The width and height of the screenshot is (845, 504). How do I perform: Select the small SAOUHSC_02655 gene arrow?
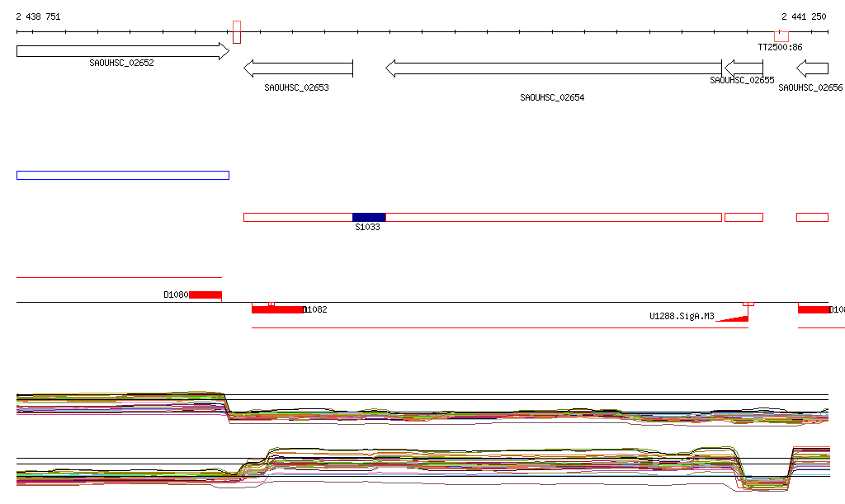[x=744, y=68]
